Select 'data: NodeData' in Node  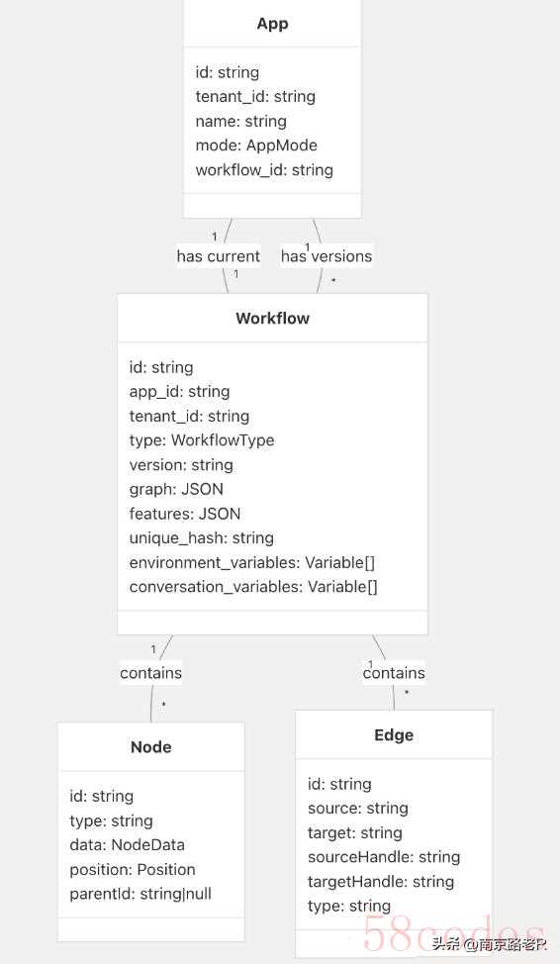click(x=128, y=844)
